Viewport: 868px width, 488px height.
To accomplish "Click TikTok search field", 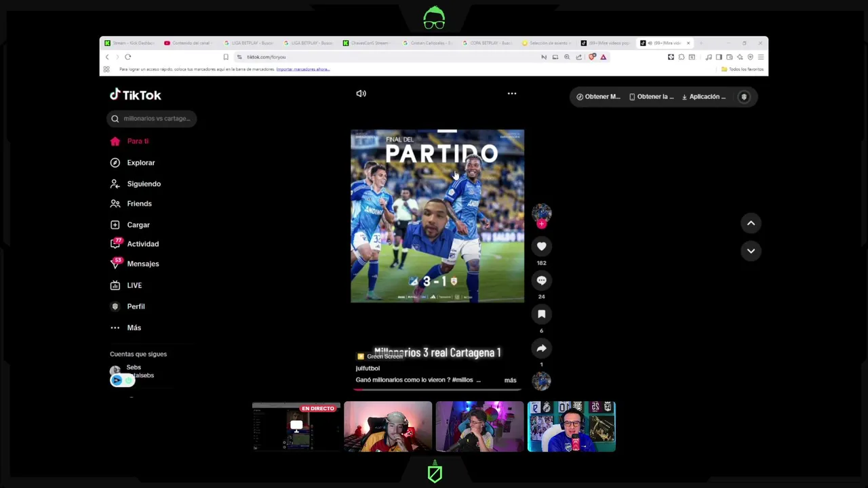I will [151, 119].
